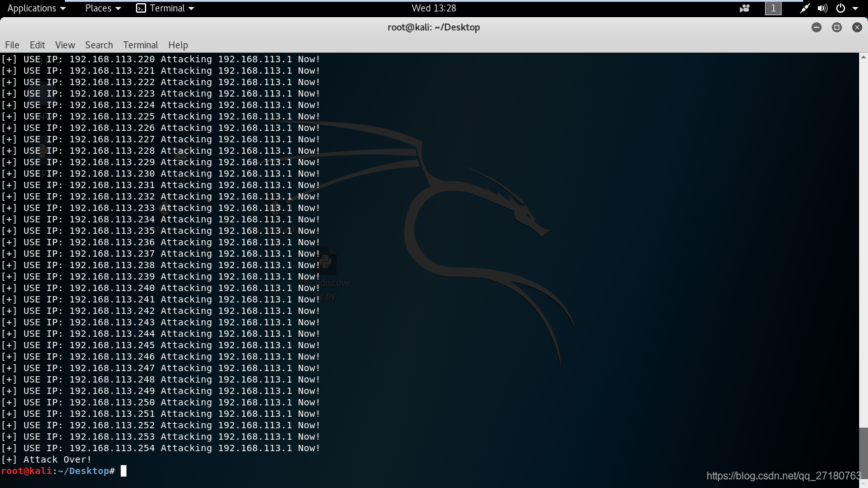Viewport: 868px width, 488px height.
Task: Click the line with IP 192.168.113.220
Action: (161, 59)
